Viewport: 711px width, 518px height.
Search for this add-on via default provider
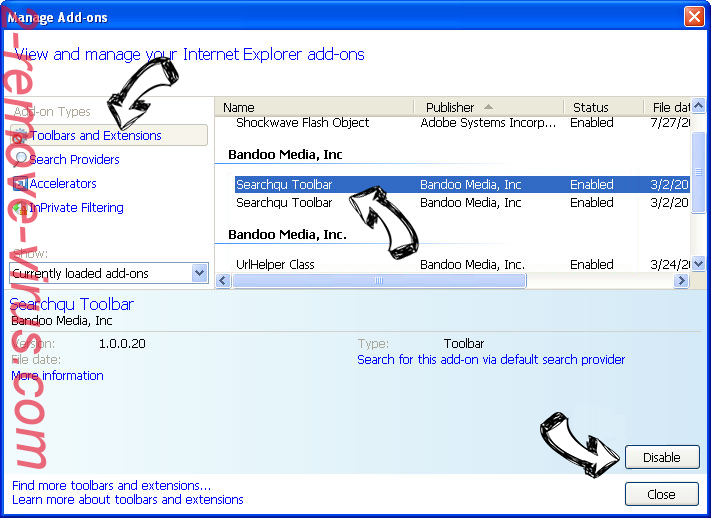(491, 360)
